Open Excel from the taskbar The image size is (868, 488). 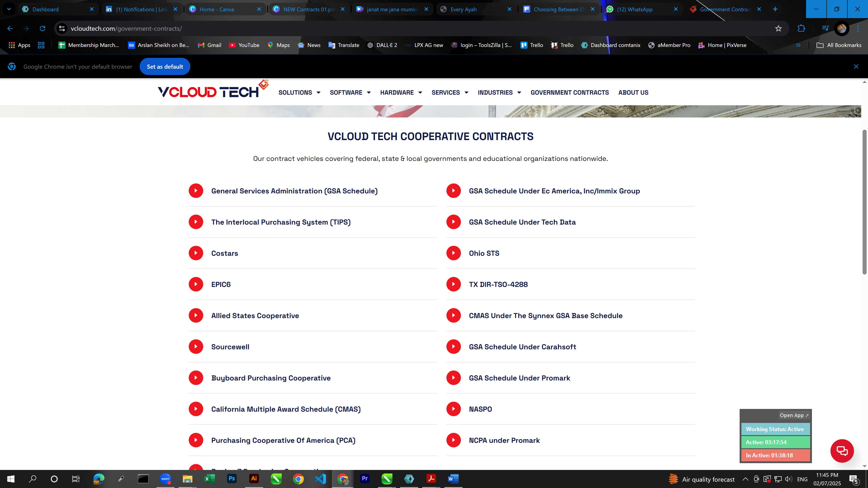tap(210, 479)
